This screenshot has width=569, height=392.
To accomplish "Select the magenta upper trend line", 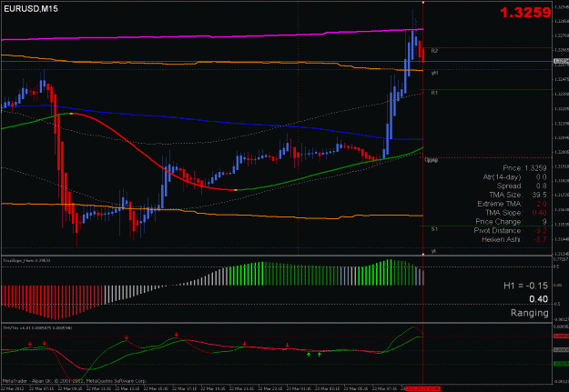I will [x=212, y=35].
